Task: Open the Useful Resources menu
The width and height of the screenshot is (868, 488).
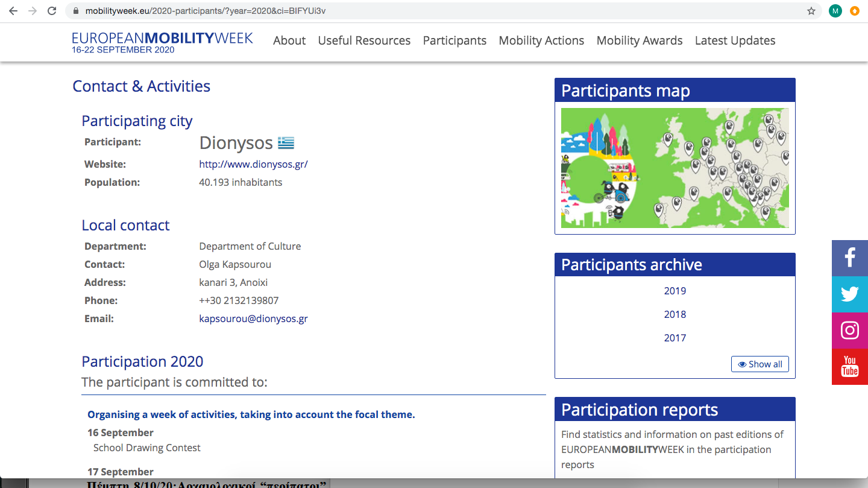Action: tap(364, 40)
